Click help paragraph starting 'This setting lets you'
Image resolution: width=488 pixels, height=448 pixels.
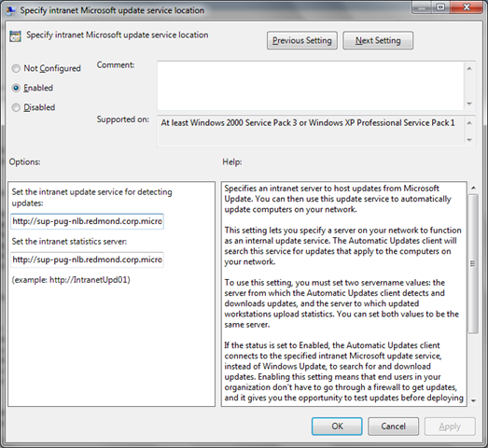pos(342,246)
